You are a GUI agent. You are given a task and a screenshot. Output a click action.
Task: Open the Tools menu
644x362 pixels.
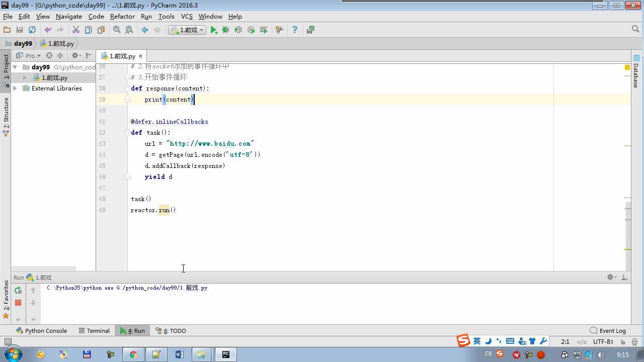click(x=166, y=17)
